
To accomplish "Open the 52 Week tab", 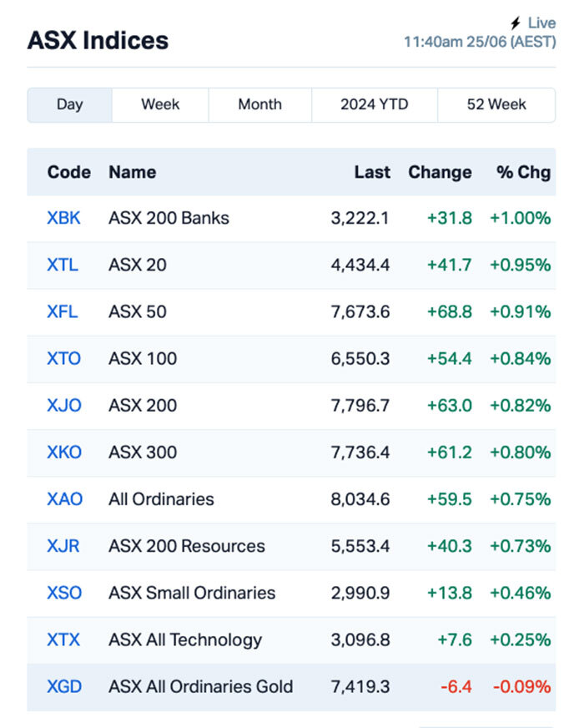I will pyautogui.click(x=496, y=105).
